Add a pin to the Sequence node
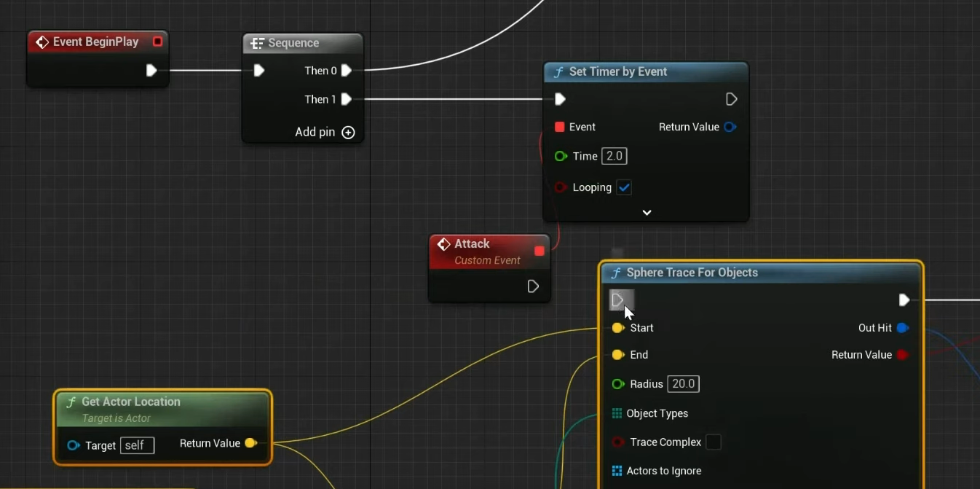The width and height of the screenshot is (980, 489). [348, 132]
